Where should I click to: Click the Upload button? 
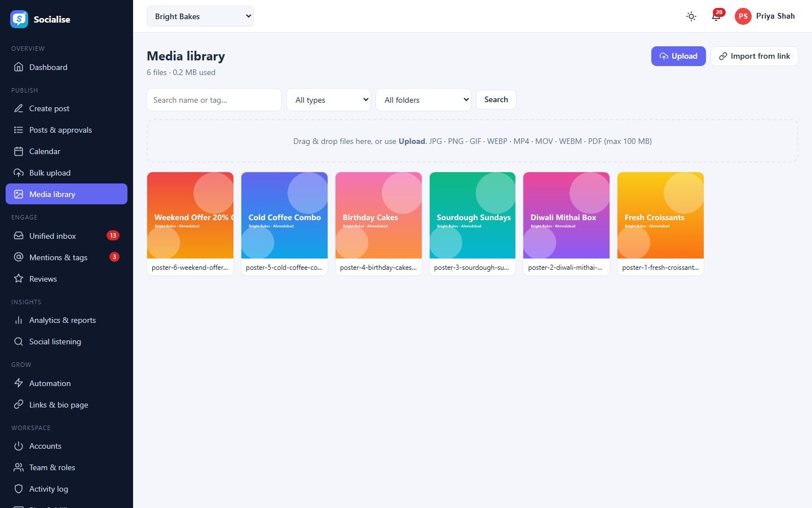pyautogui.click(x=678, y=56)
